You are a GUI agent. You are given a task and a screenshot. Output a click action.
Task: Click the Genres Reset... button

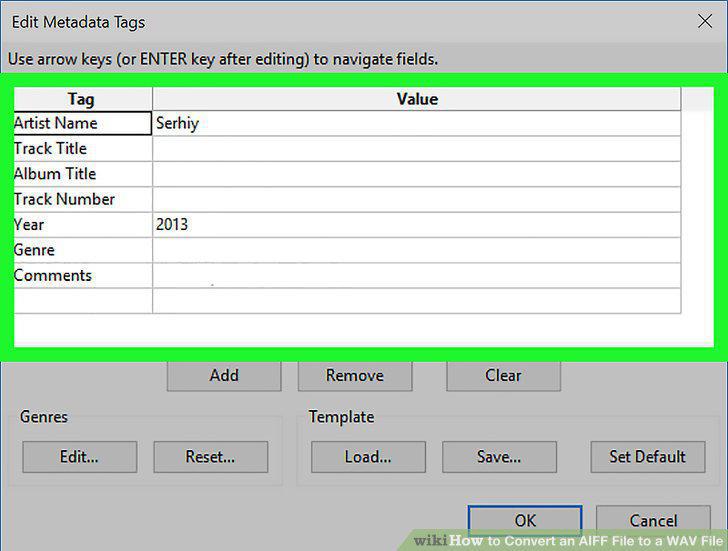tap(211, 457)
